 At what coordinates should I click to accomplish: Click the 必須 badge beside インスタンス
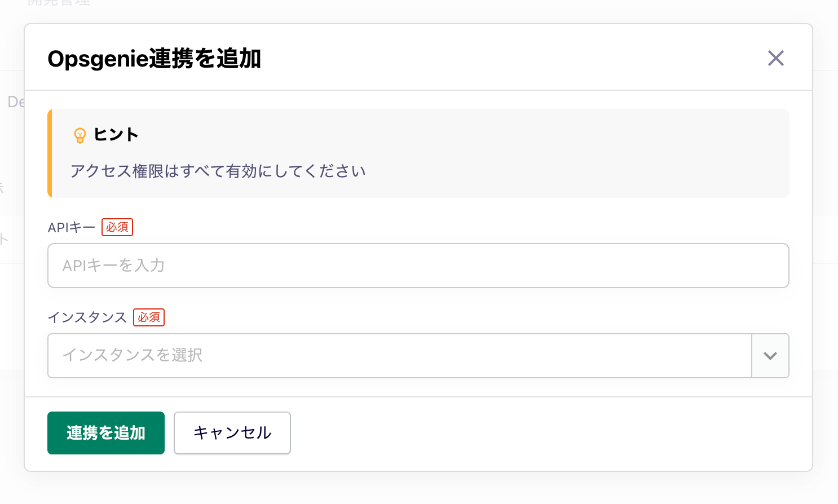coord(149,317)
